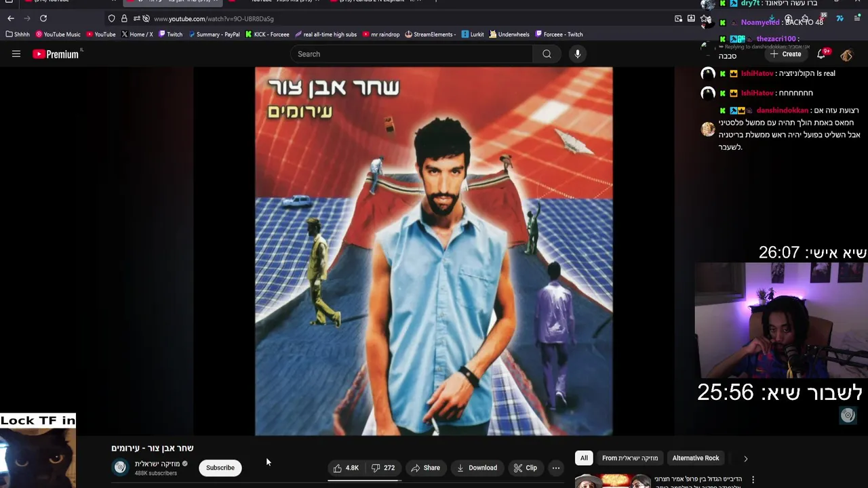Open options for the first suggested video
The image size is (868, 488).
point(753,480)
